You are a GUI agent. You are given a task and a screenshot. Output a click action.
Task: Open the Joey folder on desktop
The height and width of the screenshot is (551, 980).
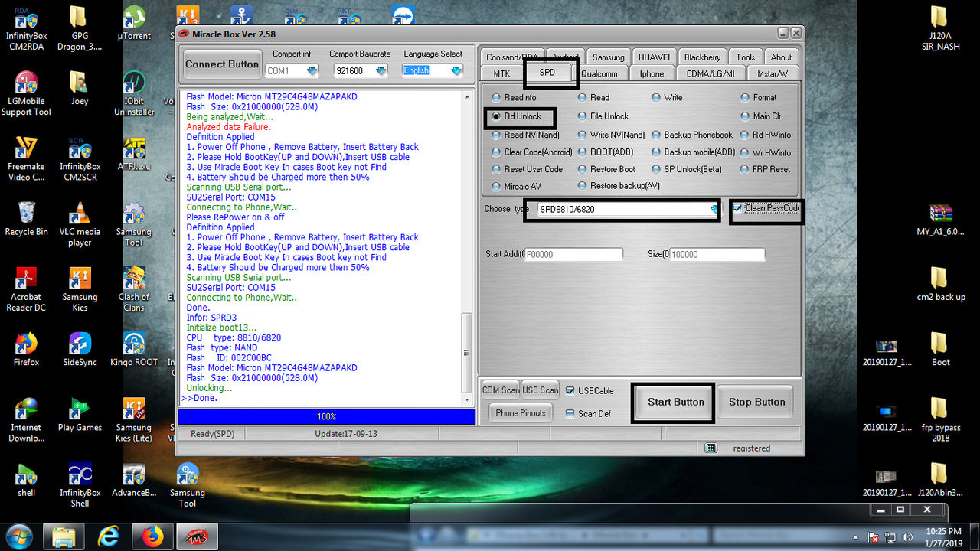click(80, 88)
